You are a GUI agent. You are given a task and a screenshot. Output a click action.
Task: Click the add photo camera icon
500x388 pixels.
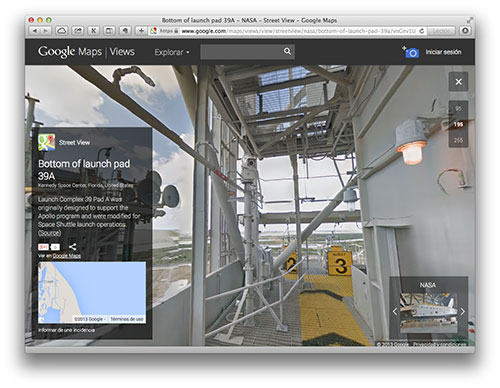pyautogui.click(x=411, y=52)
